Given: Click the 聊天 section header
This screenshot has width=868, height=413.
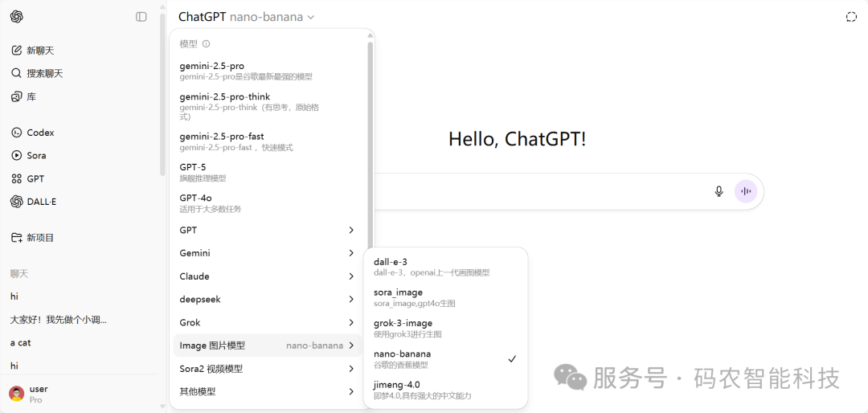Looking at the screenshot, I should tap(18, 273).
